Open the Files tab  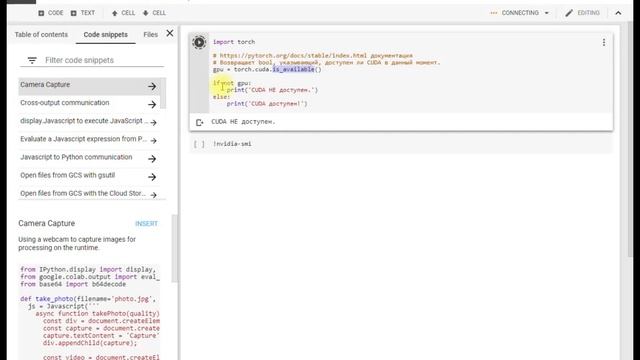[150, 35]
